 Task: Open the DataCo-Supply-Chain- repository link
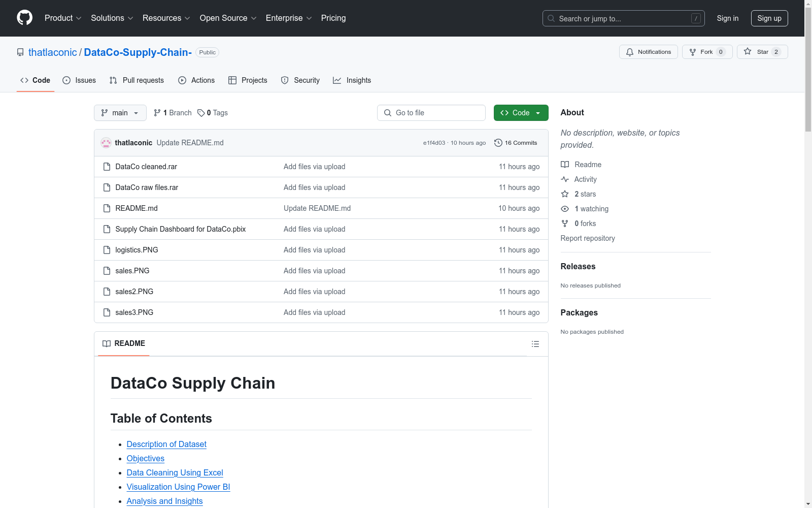138,52
